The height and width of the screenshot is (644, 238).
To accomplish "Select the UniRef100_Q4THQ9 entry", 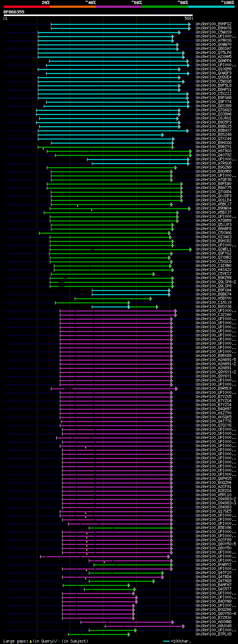I will tap(213, 581).
